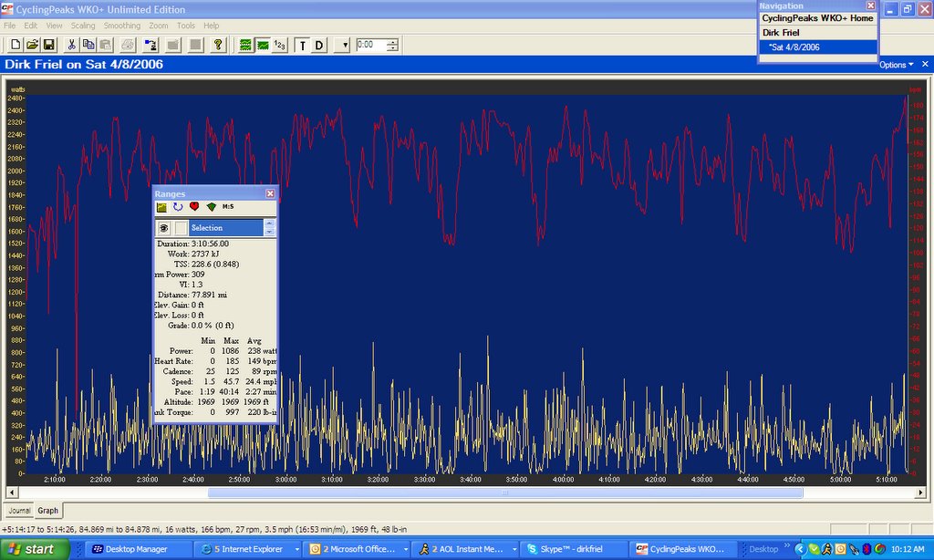Close the graph pane with the X beside Options

coord(925,64)
